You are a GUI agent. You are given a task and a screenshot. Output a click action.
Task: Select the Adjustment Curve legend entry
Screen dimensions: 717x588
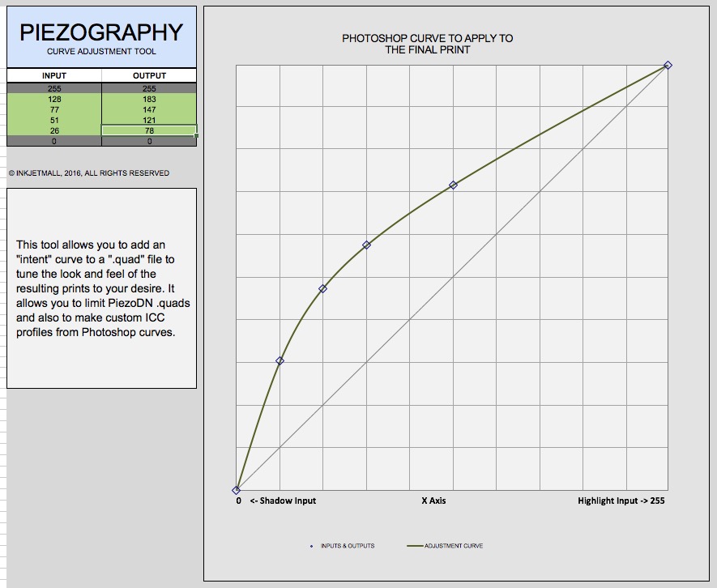point(444,546)
